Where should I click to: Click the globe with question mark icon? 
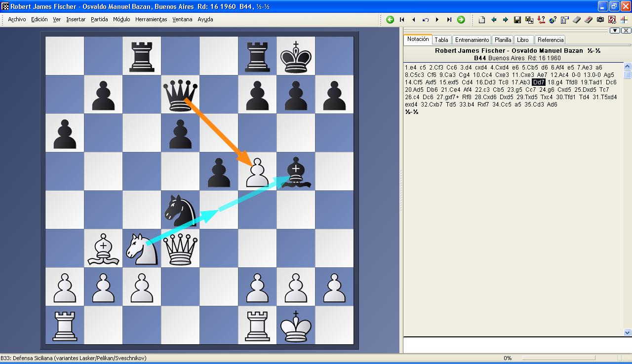[x=553, y=20]
